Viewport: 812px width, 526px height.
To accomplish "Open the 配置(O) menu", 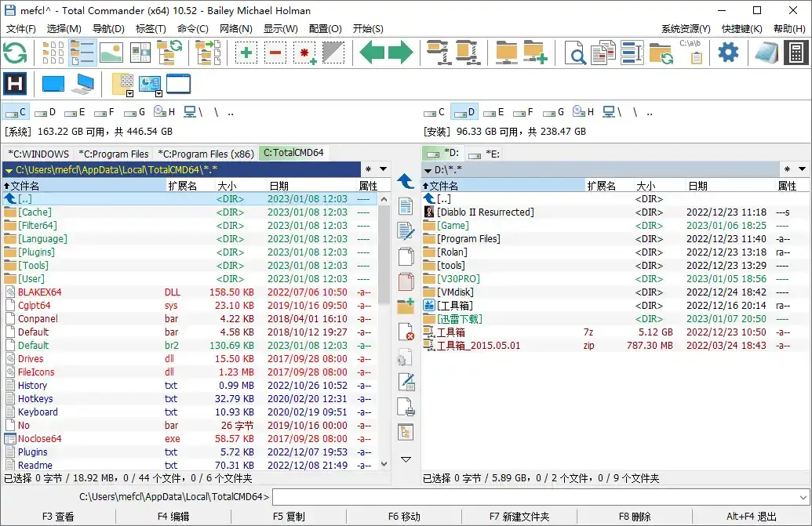I will pos(325,29).
